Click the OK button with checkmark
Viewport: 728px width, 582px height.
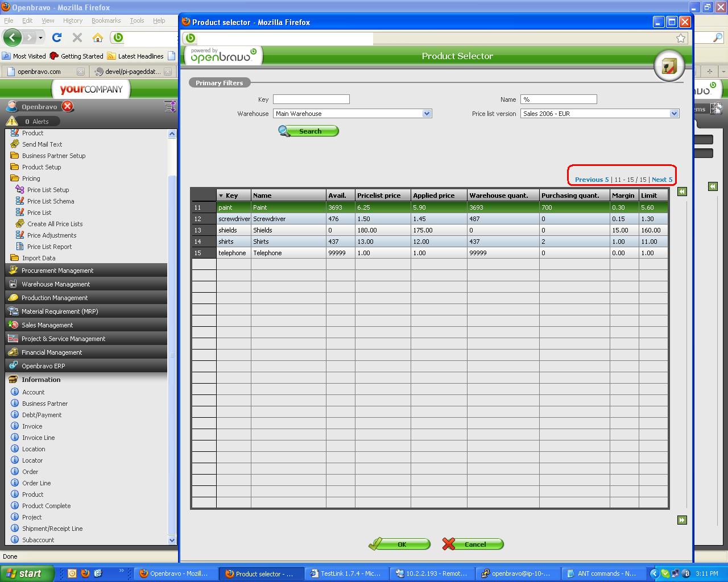(x=399, y=544)
